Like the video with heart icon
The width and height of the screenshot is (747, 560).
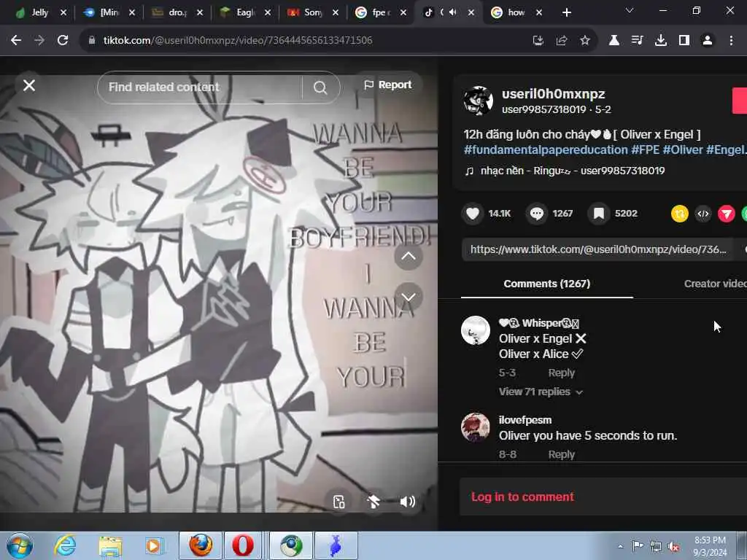click(x=472, y=214)
